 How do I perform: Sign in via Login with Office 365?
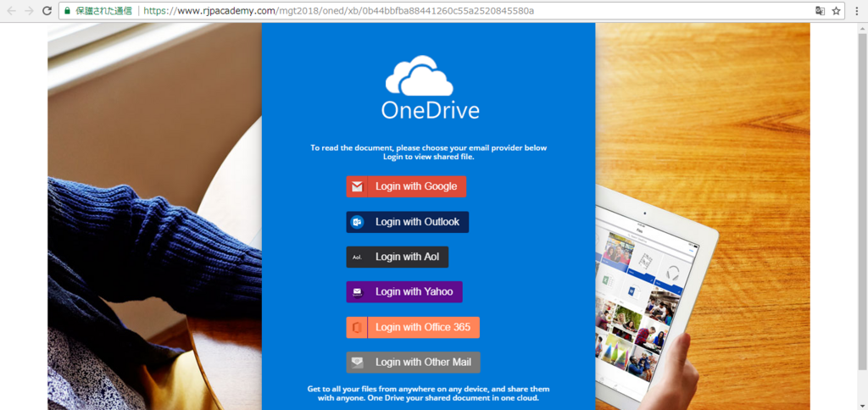coord(413,327)
